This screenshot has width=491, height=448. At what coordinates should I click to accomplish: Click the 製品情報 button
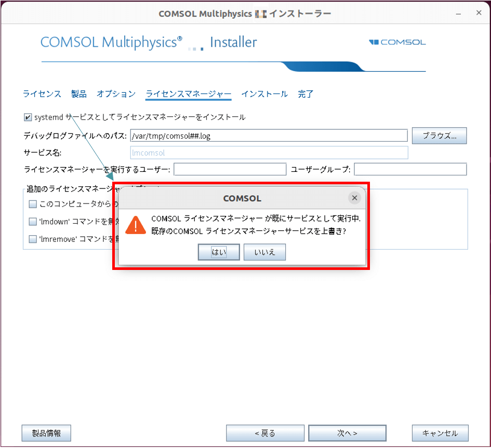pyautogui.click(x=46, y=433)
